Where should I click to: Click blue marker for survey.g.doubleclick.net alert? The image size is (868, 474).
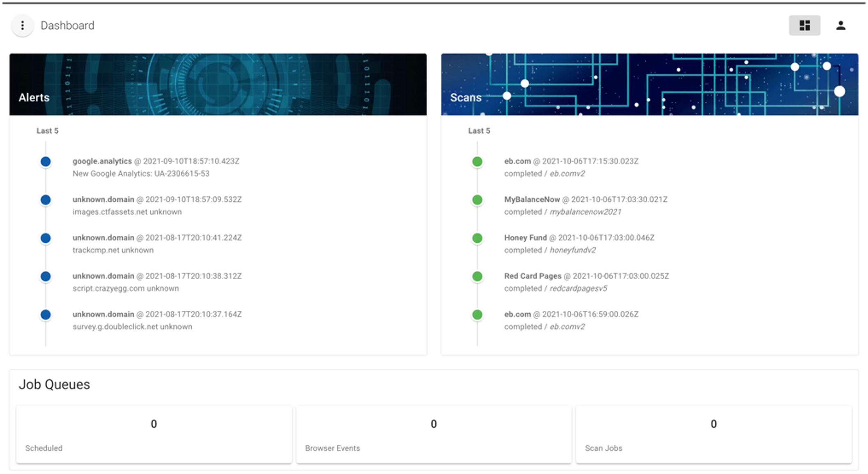coord(46,315)
